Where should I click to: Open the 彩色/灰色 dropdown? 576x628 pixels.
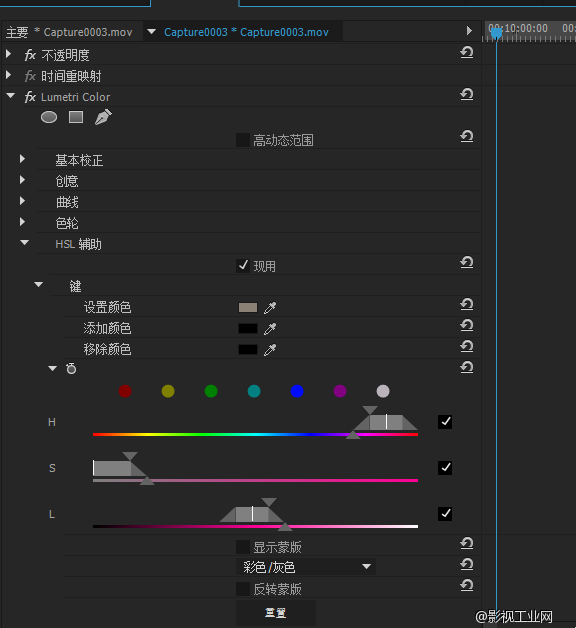click(306, 567)
